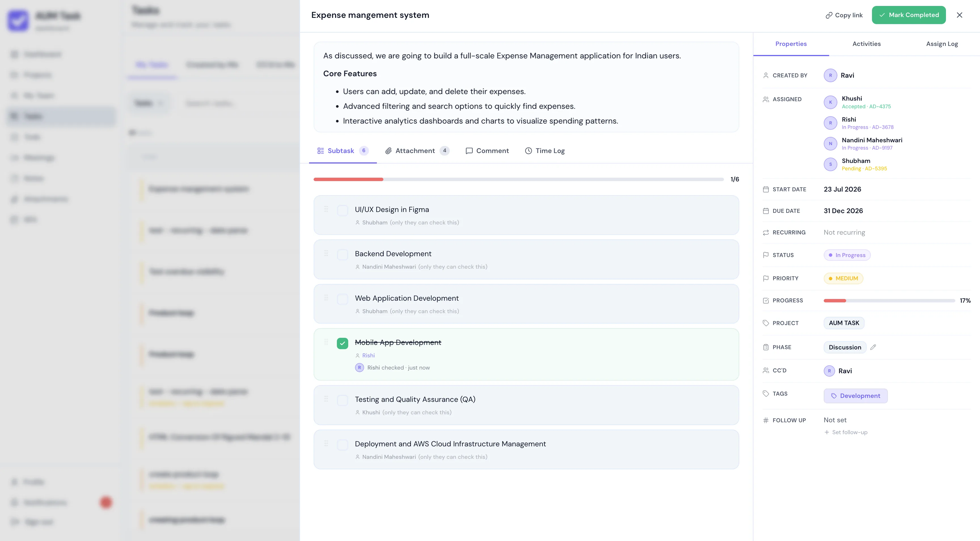Viewport: 980px width, 541px height.
Task: Click the Mark Completed button
Action: pos(909,15)
